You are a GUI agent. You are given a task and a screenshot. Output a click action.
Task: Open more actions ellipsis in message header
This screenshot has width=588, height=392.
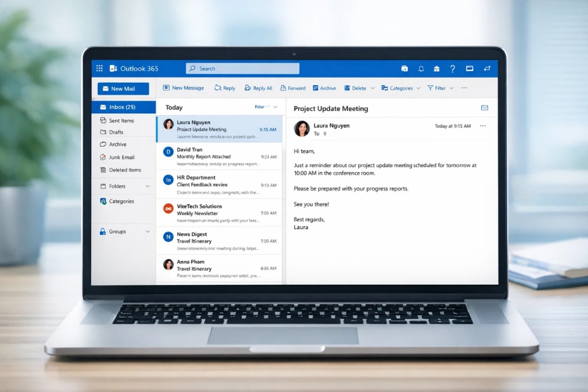tap(483, 126)
